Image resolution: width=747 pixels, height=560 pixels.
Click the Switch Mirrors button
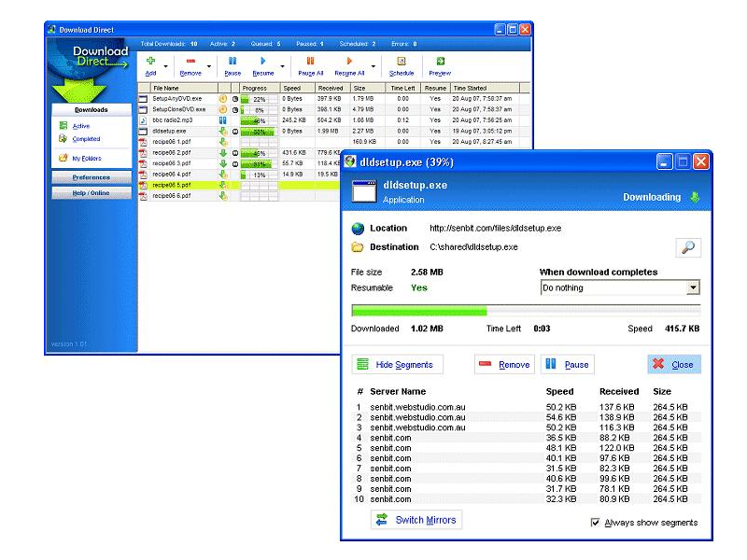pos(416,520)
